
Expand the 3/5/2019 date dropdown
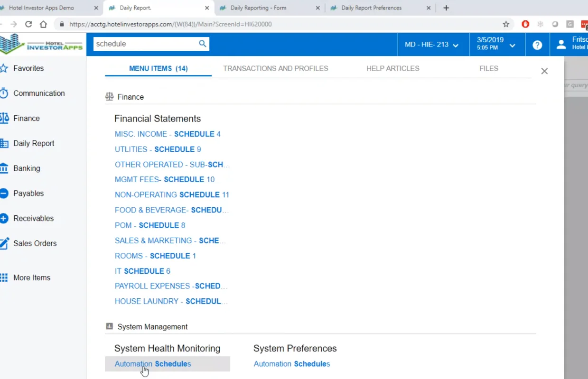(497, 45)
